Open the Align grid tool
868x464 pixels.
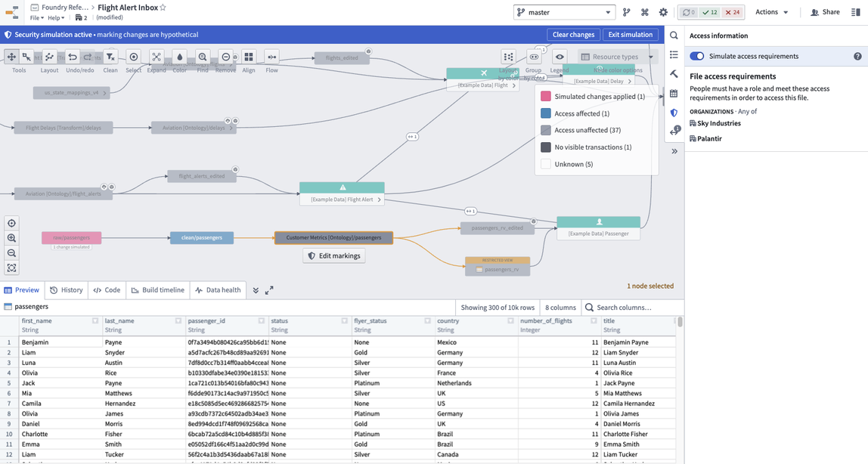tap(249, 57)
